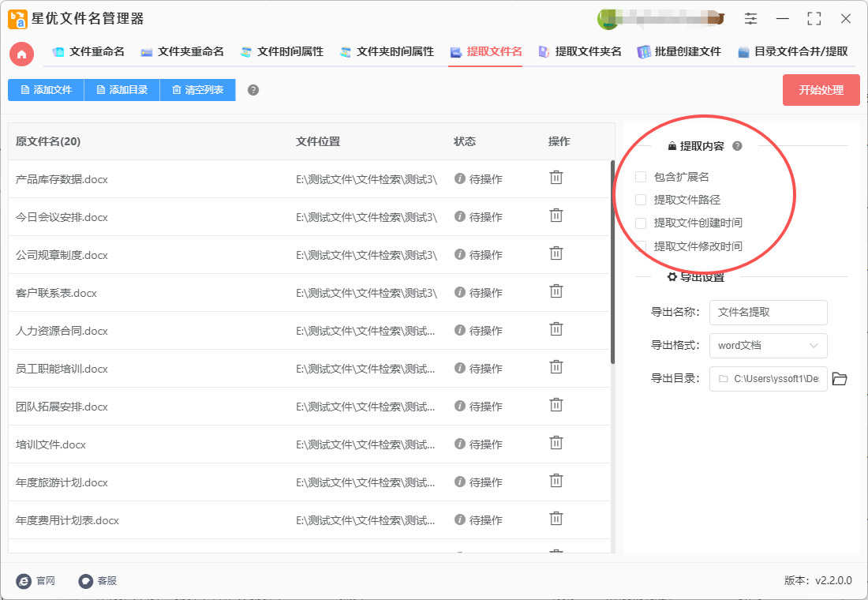
Task: Open the export directory folder browse icon
Action: (840, 379)
